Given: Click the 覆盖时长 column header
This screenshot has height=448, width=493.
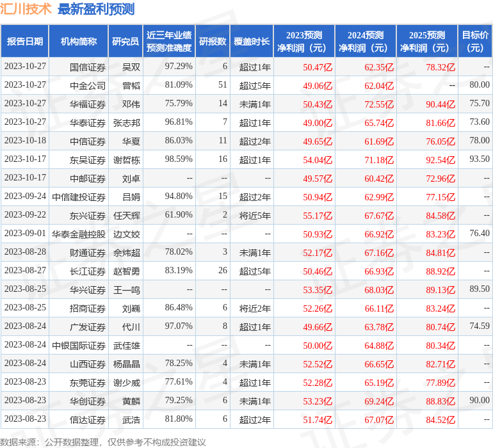Looking at the screenshot, I should 252,41.
